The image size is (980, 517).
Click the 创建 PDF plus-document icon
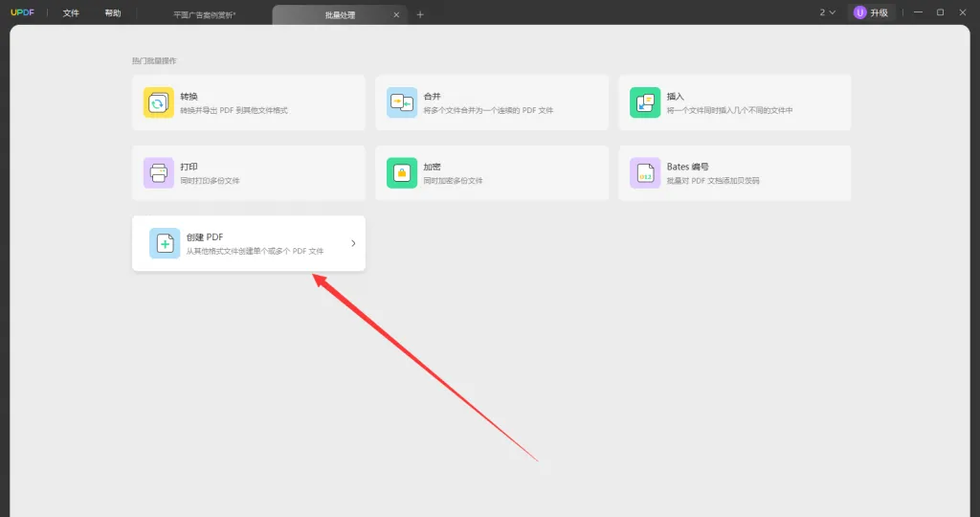point(165,243)
